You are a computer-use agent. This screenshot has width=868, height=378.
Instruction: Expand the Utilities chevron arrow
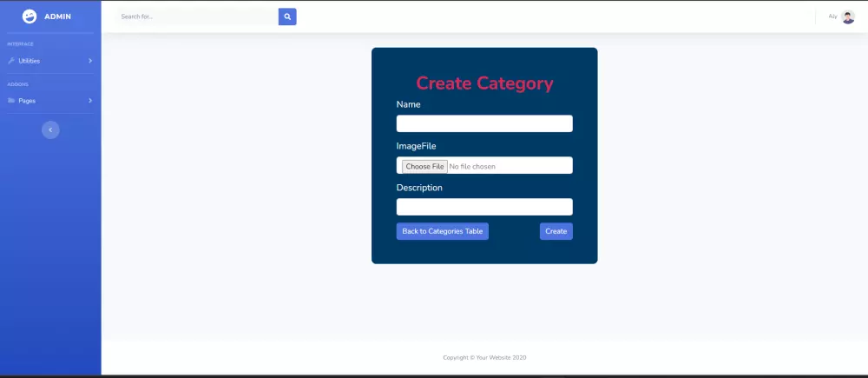[x=90, y=61]
